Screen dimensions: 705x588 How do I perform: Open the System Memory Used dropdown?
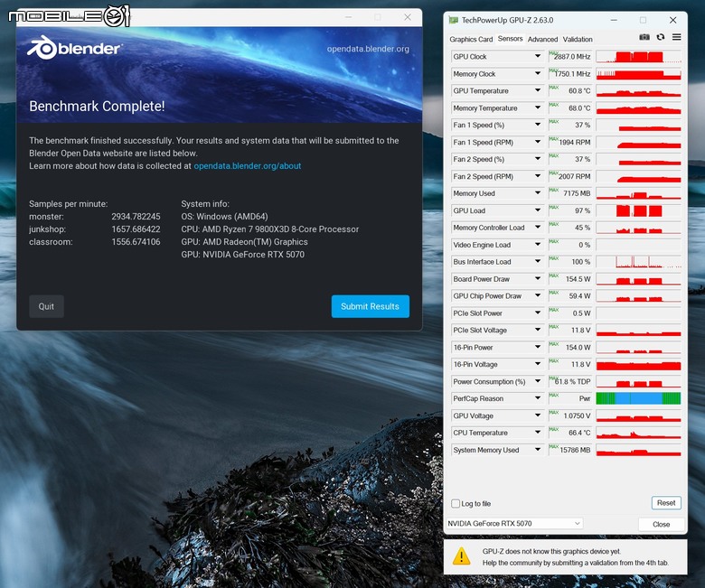coord(538,449)
